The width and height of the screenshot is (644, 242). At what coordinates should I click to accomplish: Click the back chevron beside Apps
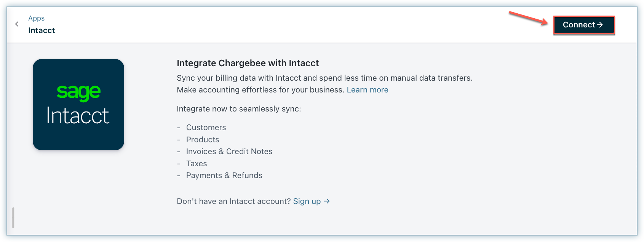click(x=17, y=24)
